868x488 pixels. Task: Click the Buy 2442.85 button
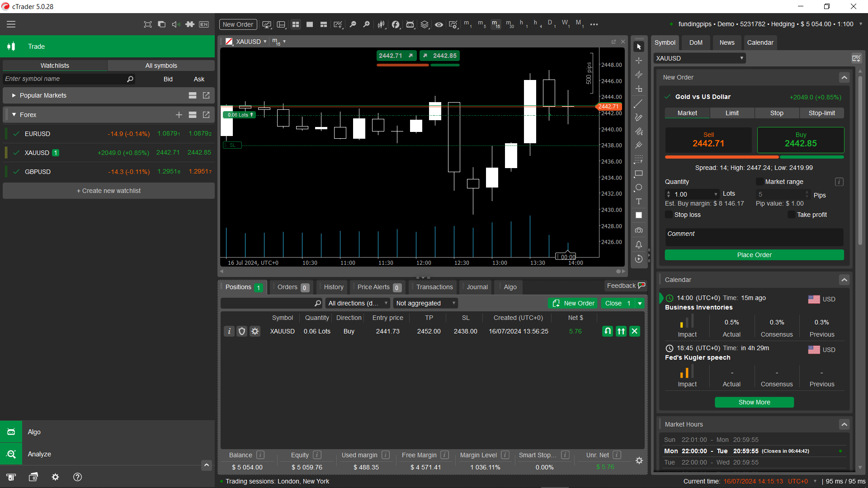[x=801, y=140]
